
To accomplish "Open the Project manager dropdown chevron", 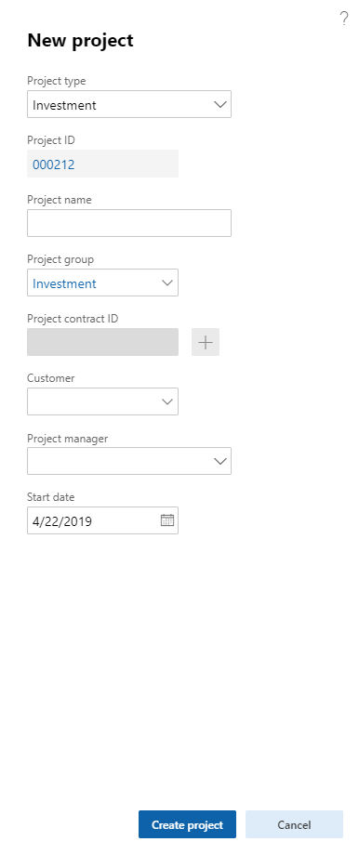I will click(x=219, y=461).
